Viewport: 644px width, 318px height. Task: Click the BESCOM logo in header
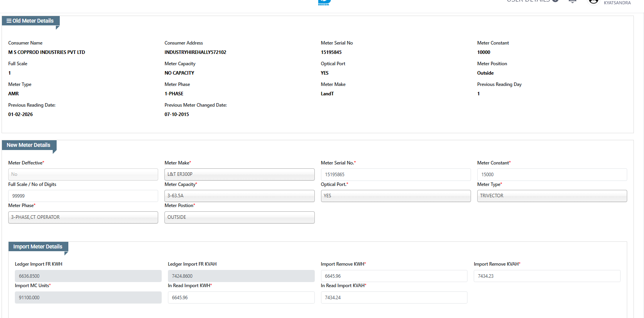coord(324,2)
